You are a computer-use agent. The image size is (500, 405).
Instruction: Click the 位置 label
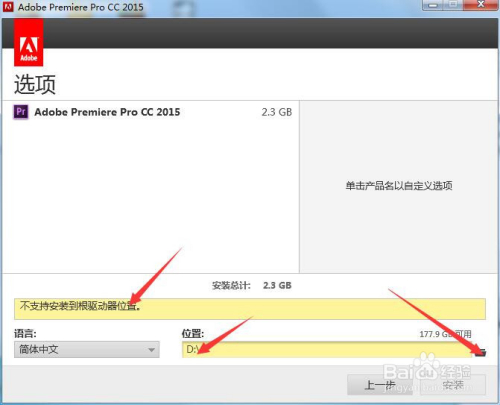click(193, 333)
